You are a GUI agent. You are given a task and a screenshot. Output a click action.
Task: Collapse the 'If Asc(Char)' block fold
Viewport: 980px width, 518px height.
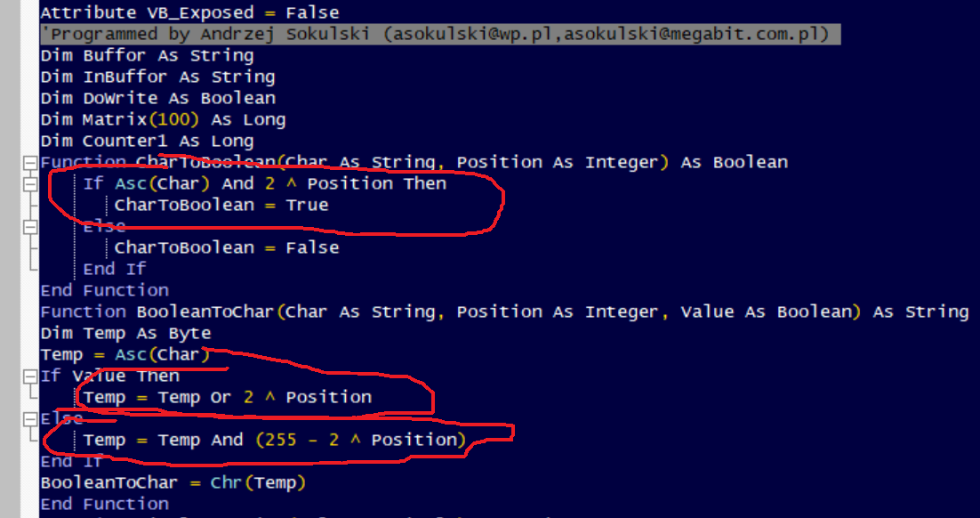pyautogui.click(x=32, y=184)
